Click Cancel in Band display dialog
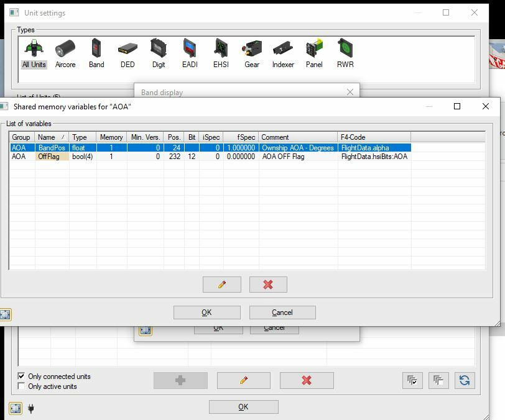This screenshot has height=420, width=505. pos(274,330)
